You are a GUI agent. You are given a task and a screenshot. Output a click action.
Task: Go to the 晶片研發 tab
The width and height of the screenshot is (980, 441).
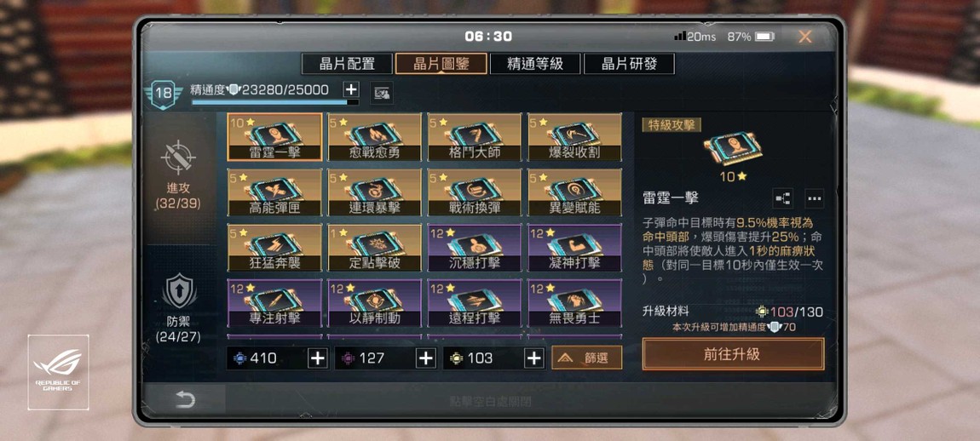(x=630, y=64)
